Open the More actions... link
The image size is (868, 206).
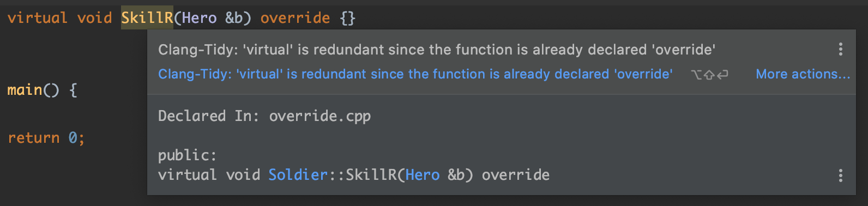(x=803, y=74)
